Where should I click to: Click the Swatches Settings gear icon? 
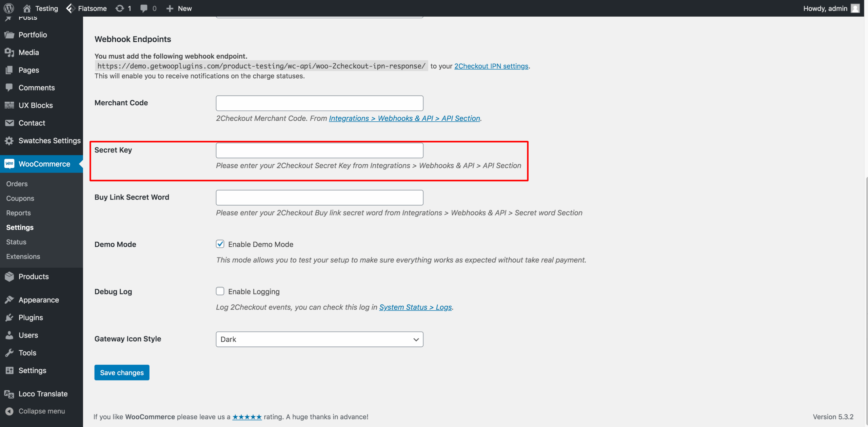click(9, 140)
